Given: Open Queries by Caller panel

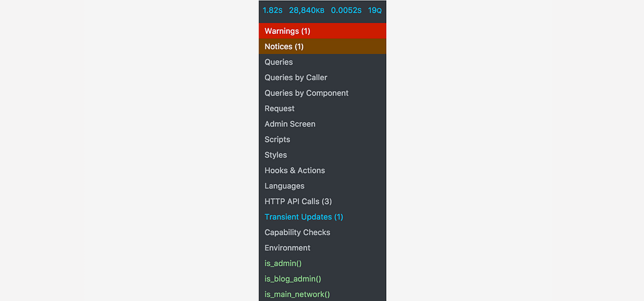Looking at the screenshot, I should click(x=323, y=78).
